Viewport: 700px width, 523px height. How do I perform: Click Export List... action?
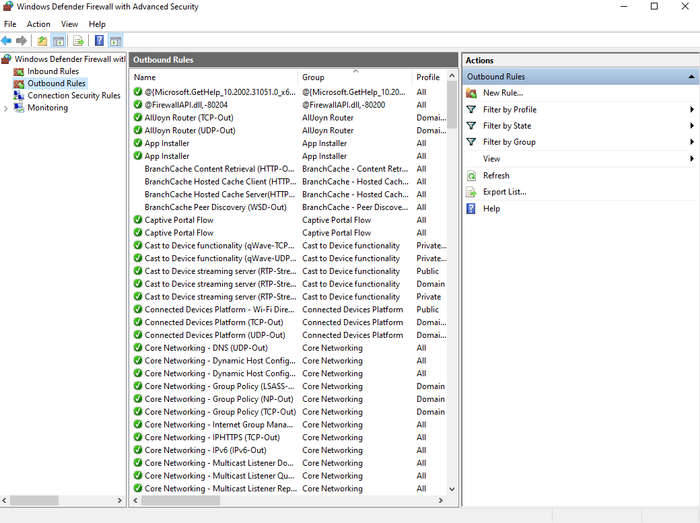[504, 192]
